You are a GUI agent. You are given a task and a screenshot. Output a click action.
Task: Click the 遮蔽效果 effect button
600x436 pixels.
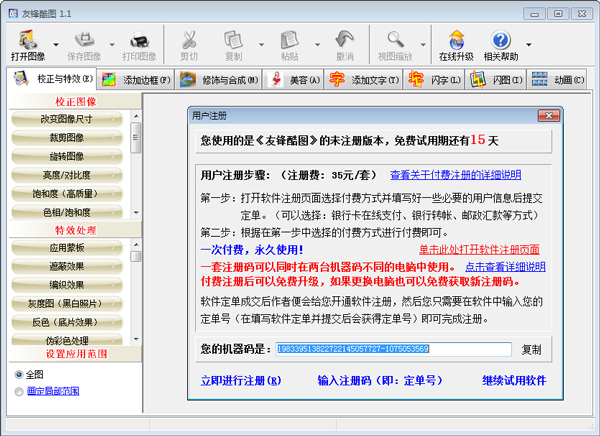tap(67, 266)
